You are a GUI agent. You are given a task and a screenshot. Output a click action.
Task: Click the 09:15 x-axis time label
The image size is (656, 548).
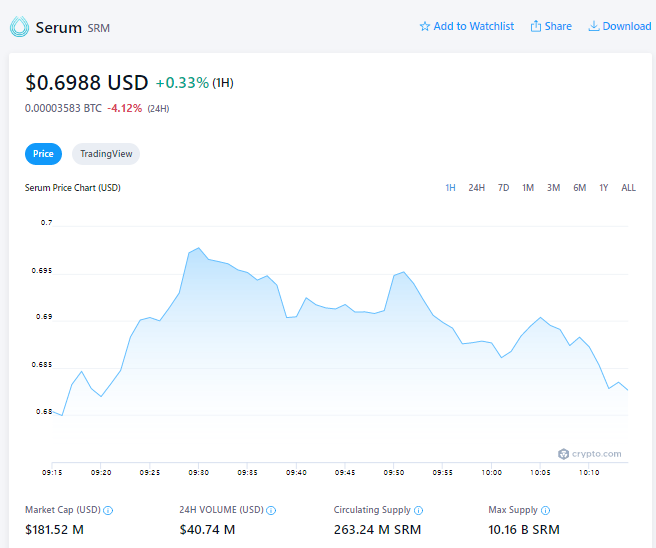click(x=52, y=473)
